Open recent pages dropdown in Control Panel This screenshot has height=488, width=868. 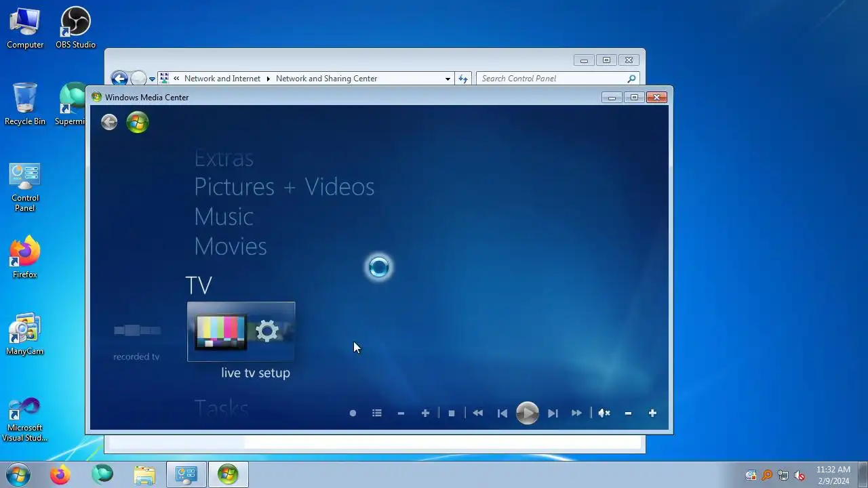(x=152, y=79)
